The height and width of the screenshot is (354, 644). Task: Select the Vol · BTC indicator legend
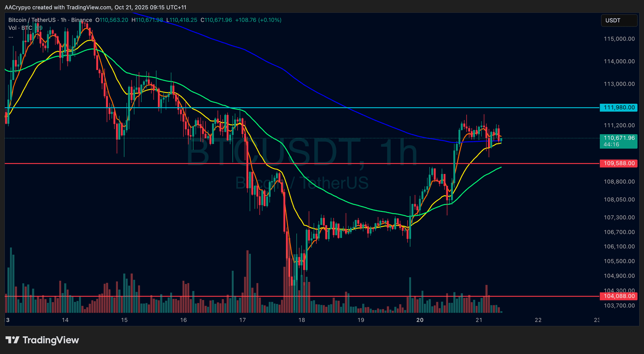pyautogui.click(x=20, y=28)
